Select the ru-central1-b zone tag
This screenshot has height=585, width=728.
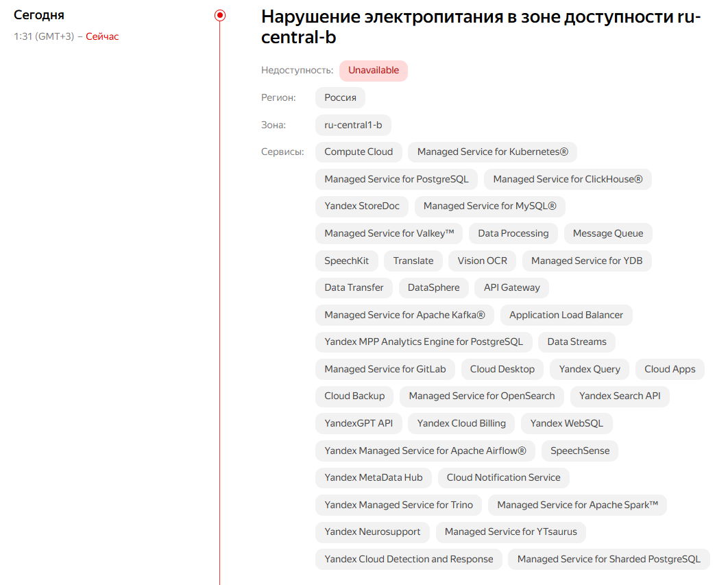(353, 125)
